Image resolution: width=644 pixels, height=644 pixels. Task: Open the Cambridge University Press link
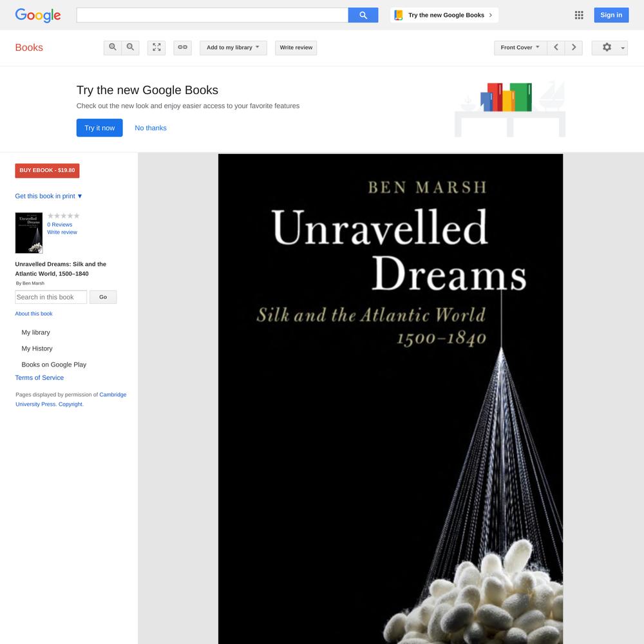71,399
